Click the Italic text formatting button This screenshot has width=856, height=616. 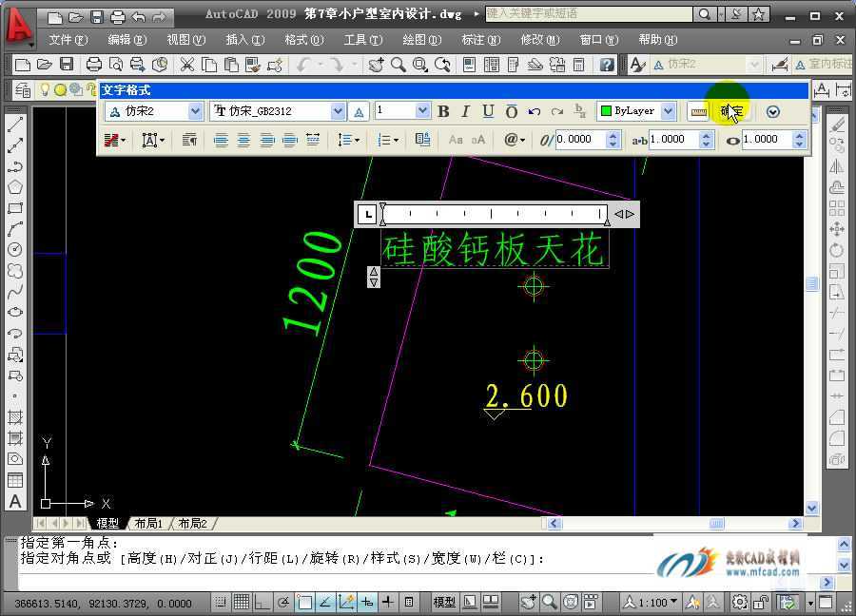tap(465, 111)
